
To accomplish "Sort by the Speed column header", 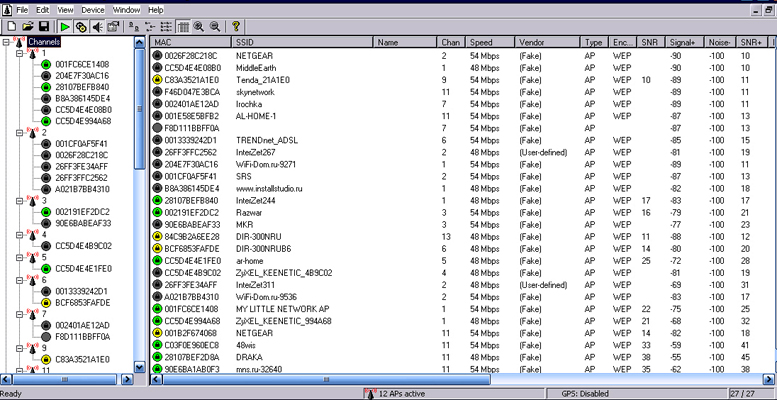I will coord(491,42).
